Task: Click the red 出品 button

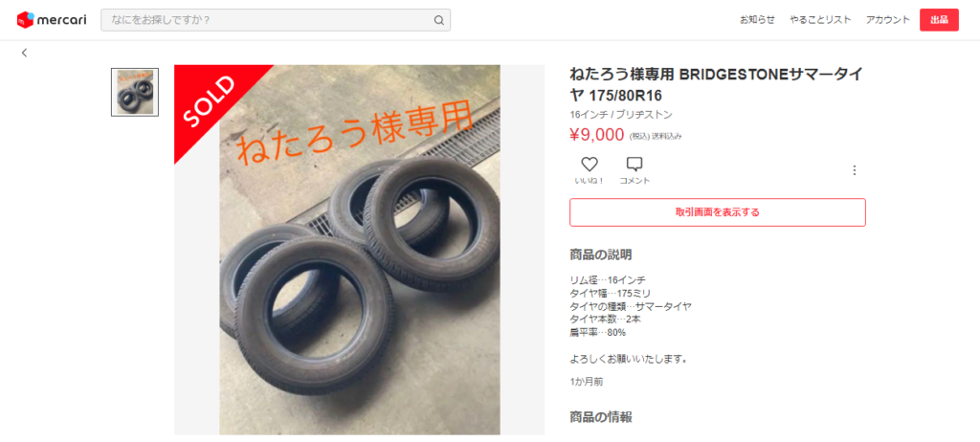Action: [x=939, y=20]
